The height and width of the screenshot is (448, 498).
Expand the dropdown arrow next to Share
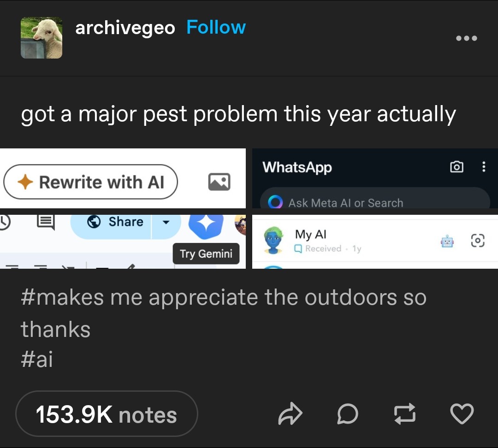[x=166, y=222]
